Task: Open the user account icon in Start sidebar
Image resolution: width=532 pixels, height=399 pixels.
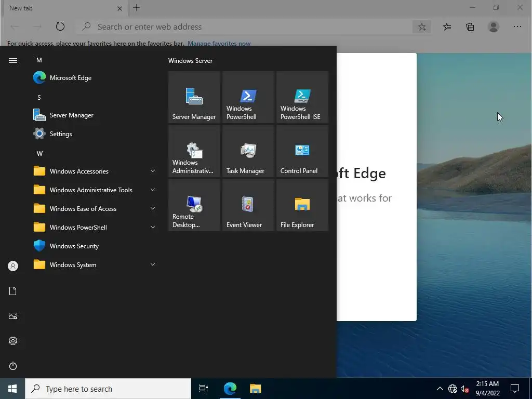Action: 13,266
